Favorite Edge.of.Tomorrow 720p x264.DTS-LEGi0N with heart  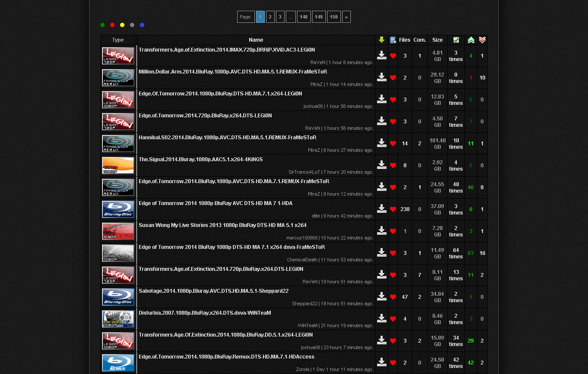[x=393, y=122]
